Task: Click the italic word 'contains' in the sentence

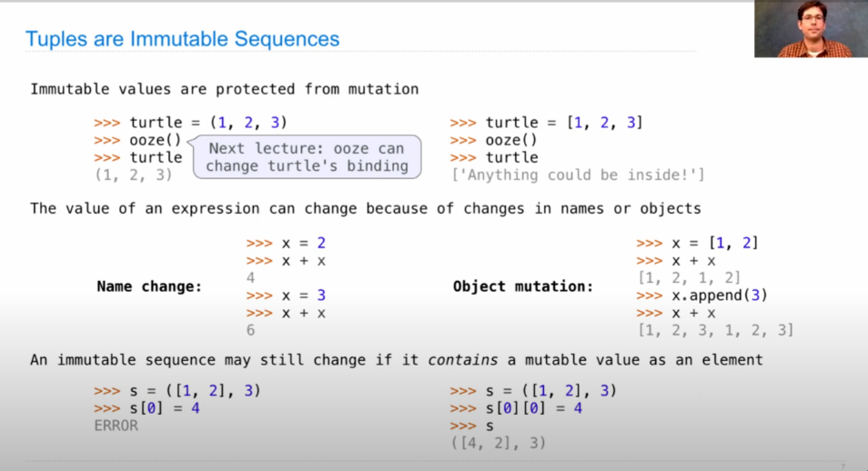Action: pyautogui.click(x=462, y=360)
